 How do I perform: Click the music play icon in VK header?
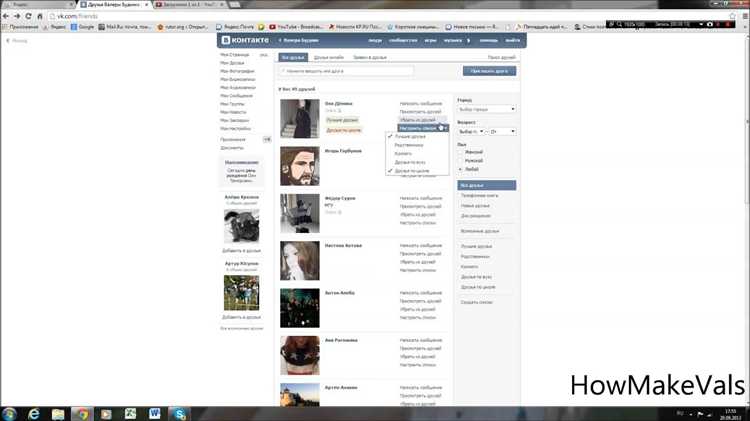point(469,41)
